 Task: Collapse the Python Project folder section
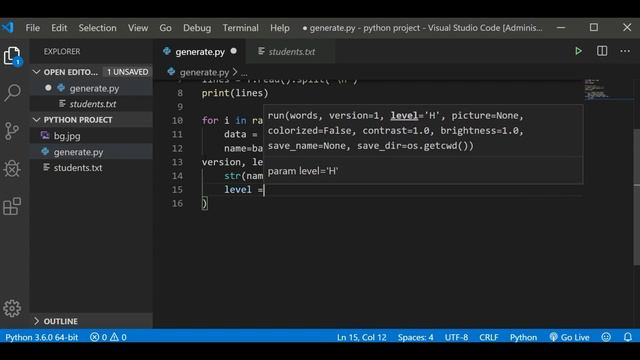click(36, 120)
